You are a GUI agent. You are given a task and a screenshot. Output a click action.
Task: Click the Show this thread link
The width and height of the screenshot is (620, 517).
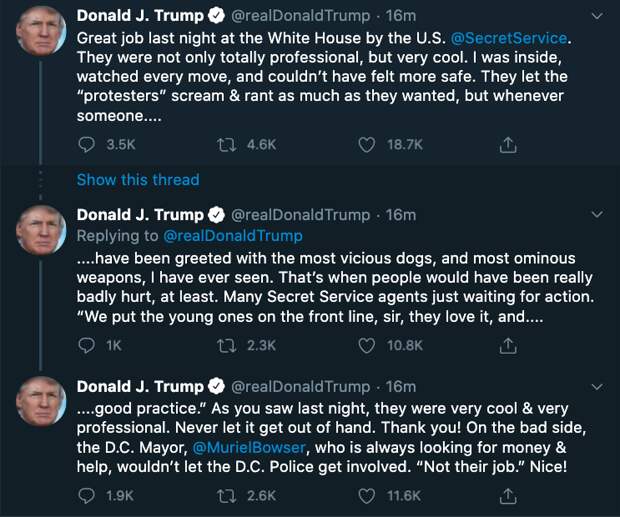[138, 180]
